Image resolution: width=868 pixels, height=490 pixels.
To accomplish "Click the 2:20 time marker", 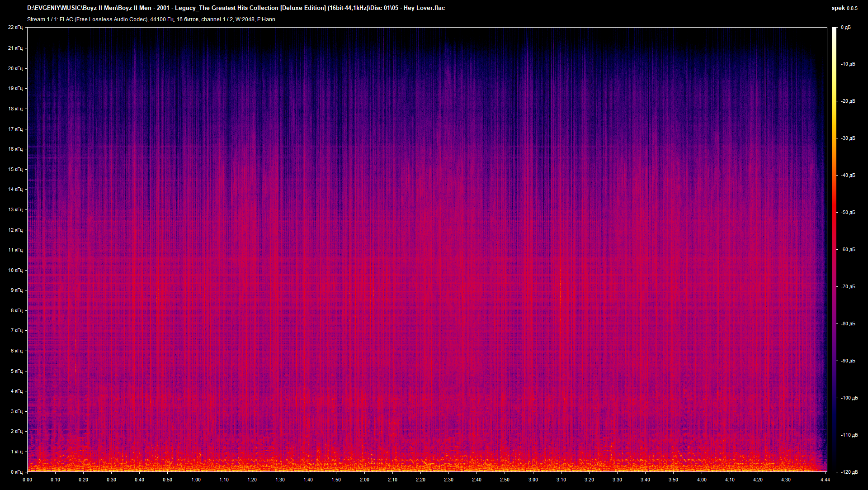I will coord(420,480).
